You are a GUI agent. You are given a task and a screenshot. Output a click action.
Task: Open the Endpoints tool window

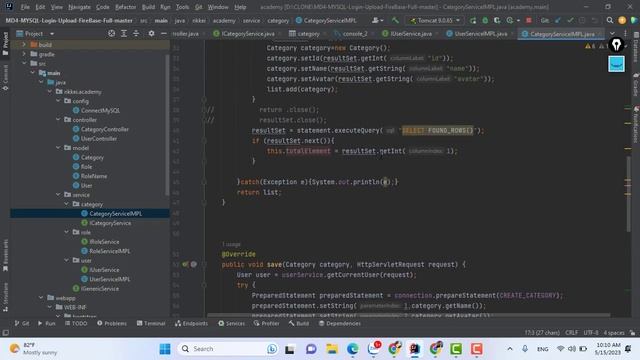click(191, 323)
